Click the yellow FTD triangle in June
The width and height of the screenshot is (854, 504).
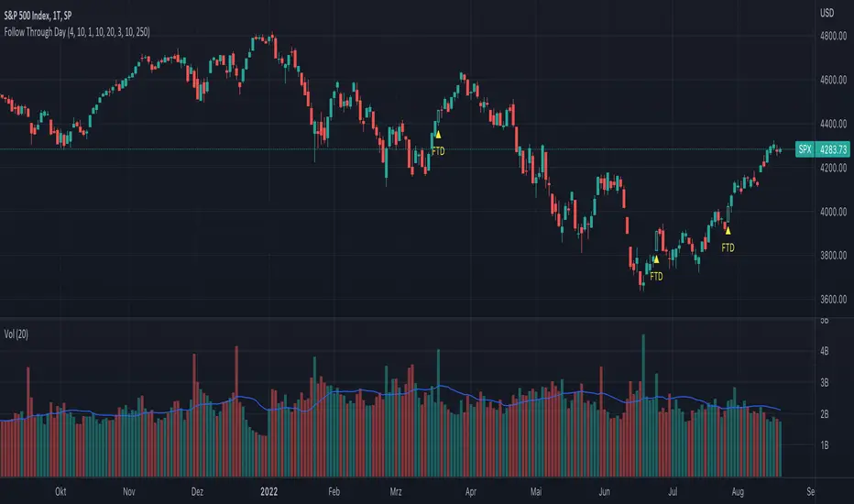(656, 259)
